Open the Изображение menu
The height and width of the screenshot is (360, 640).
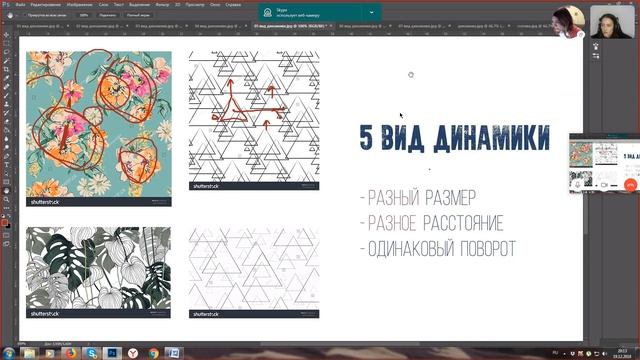pos(80,5)
